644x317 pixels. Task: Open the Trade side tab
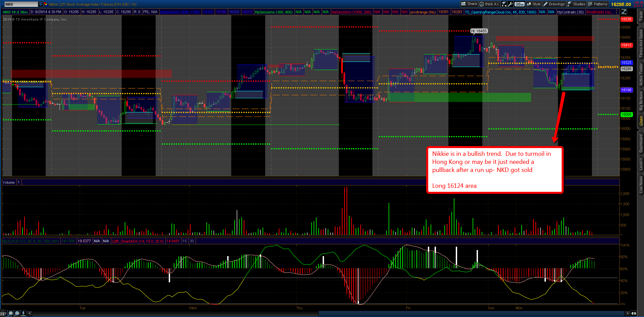click(641, 16)
